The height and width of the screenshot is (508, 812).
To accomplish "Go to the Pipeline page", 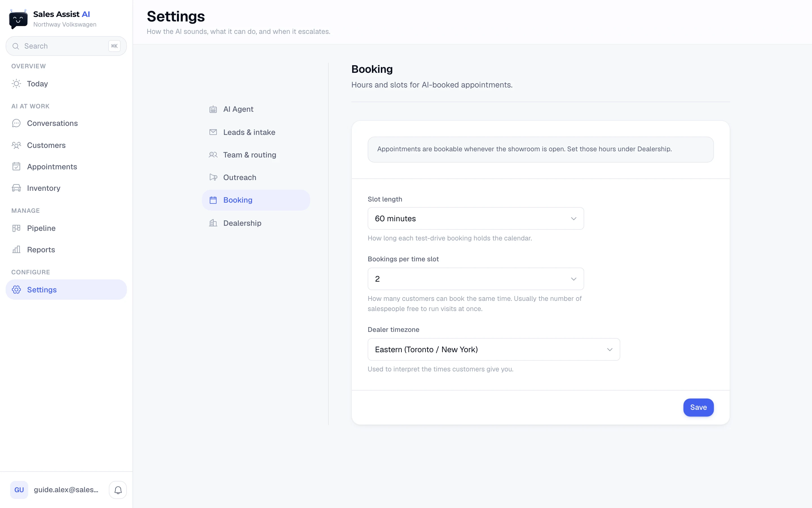I will pyautogui.click(x=66, y=228).
